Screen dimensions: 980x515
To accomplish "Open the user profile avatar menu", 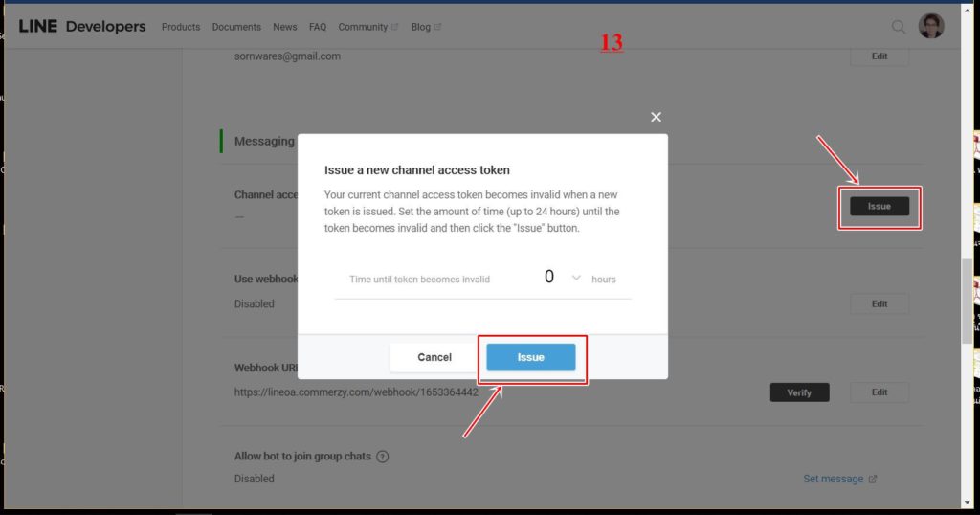I will [930, 27].
